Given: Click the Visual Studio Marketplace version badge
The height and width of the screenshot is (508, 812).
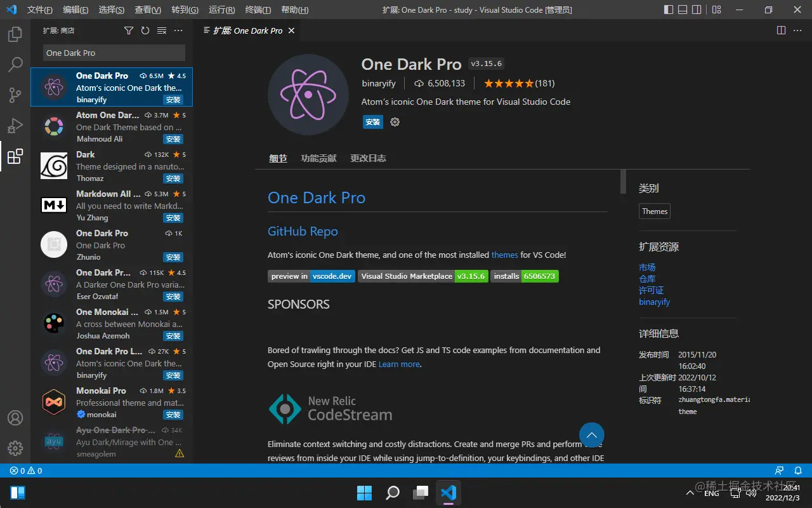Looking at the screenshot, I should (x=423, y=276).
